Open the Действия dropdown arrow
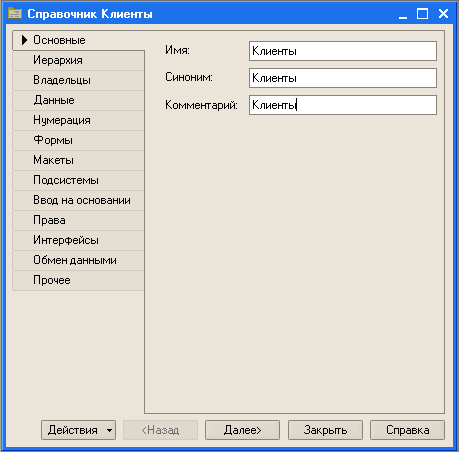This screenshot has width=459, height=452. 109,430
